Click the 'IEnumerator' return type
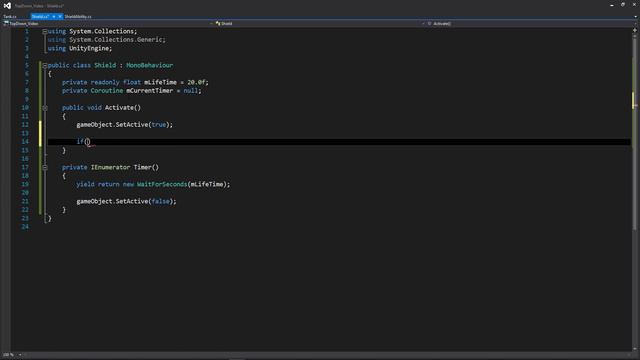Viewport: 640px width, 360px height. (x=110, y=167)
